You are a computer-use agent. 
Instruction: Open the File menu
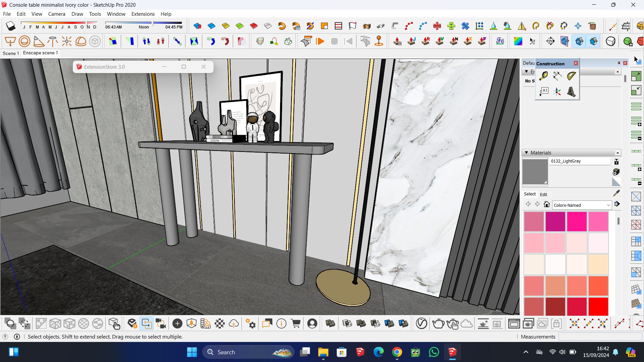pos(7,14)
